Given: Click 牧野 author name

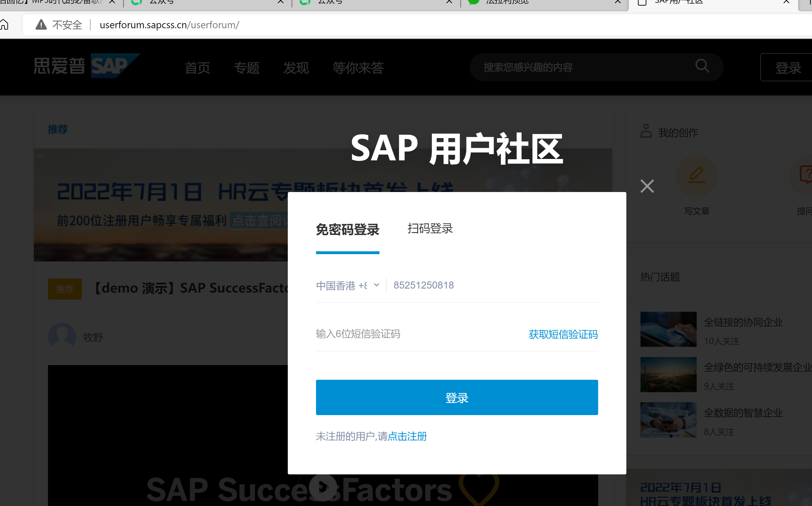Looking at the screenshot, I should click(x=93, y=337).
